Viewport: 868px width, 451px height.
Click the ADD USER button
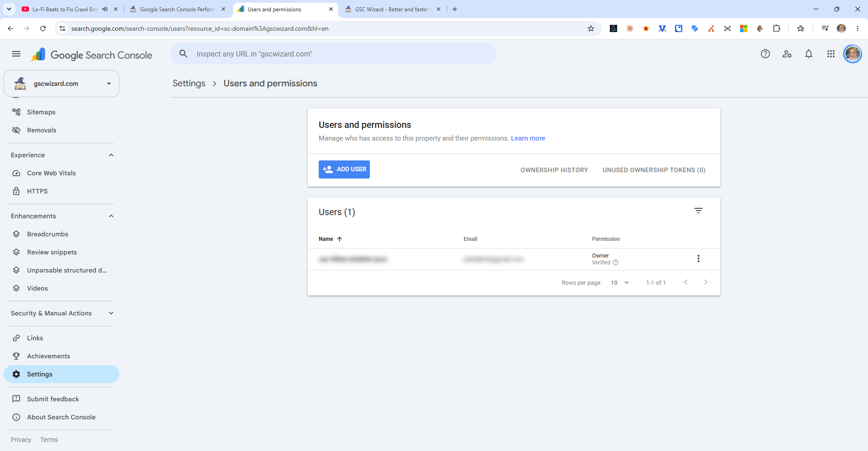tap(344, 169)
